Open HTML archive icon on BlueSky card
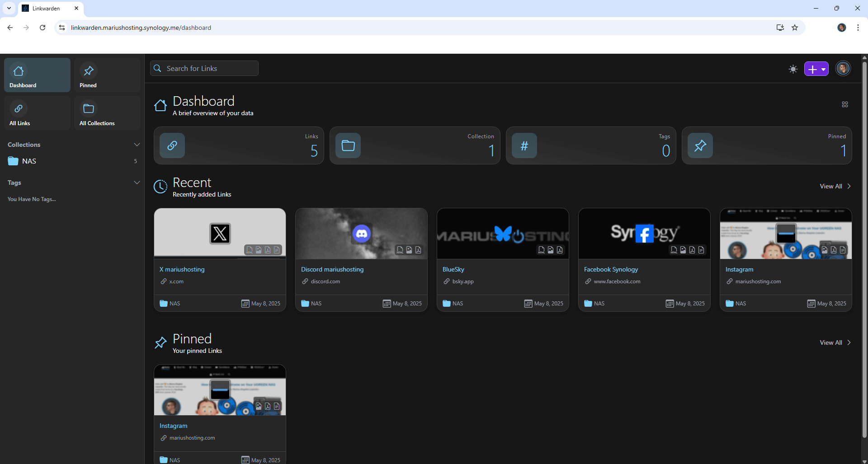 pyautogui.click(x=542, y=250)
